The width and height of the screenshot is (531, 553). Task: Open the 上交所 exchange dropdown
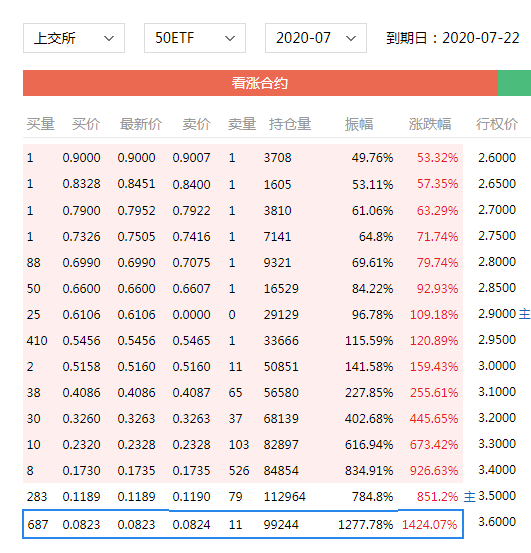pos(74,38)
